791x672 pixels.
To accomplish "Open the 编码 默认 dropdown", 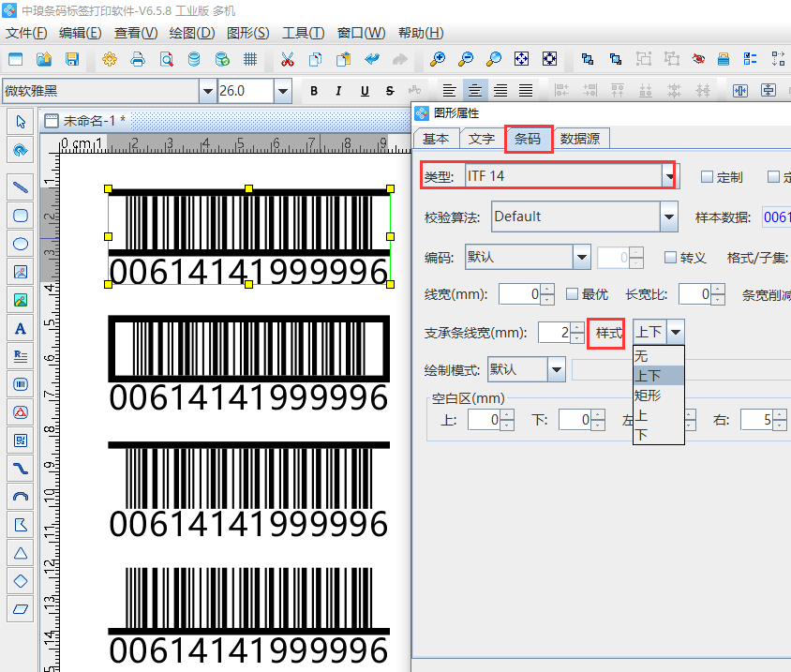I will (x=582, y=258).
